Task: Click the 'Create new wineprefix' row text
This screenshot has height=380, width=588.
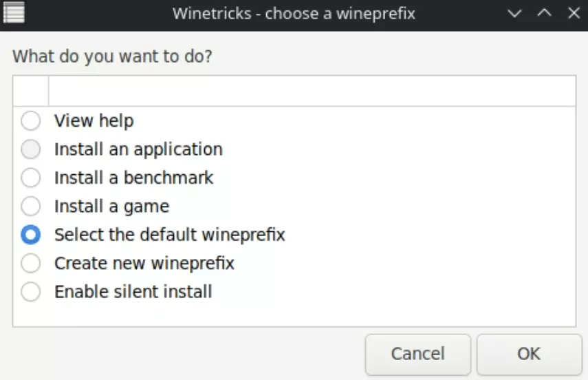Action: click(x=144, y=264)
